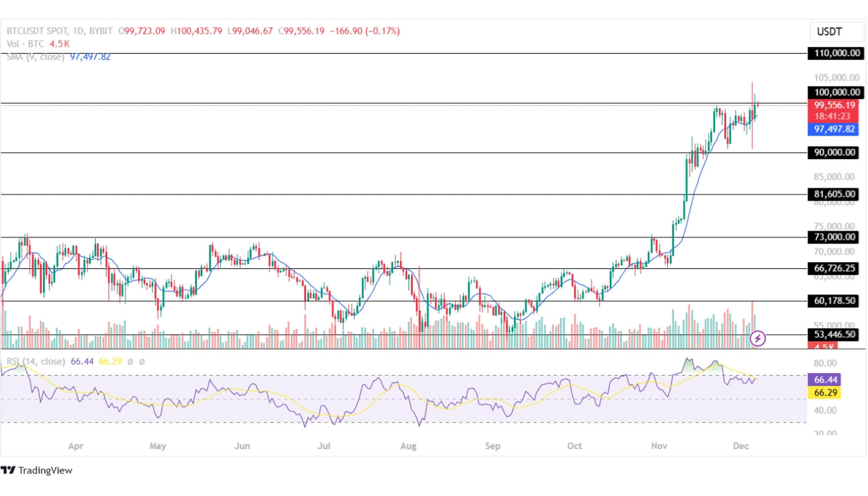This screenshot has height=496, width=868.
Task: Click the purple 66.44 RSI value label
Action: pyautogui.click(x=825, y=380)
